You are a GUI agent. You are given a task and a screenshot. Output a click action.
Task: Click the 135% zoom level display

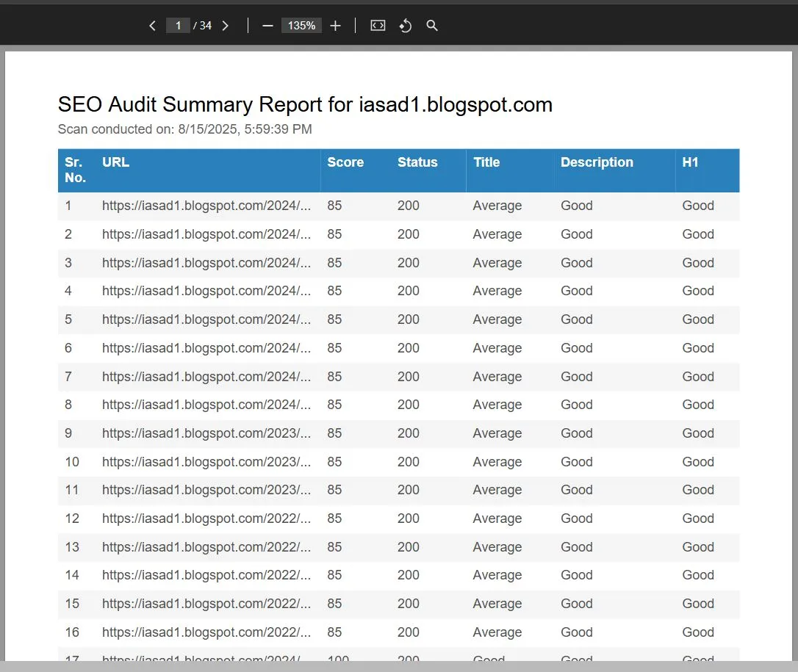point(301,25)
